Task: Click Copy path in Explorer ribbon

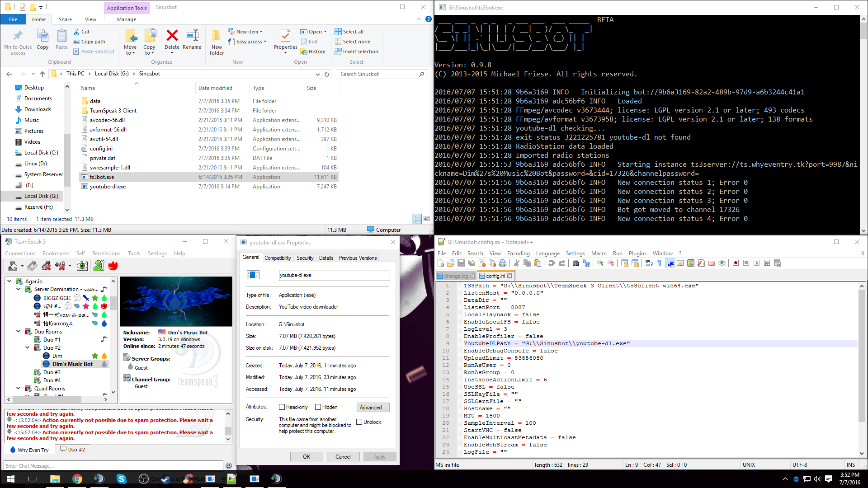Action: [x=89, y=42]
